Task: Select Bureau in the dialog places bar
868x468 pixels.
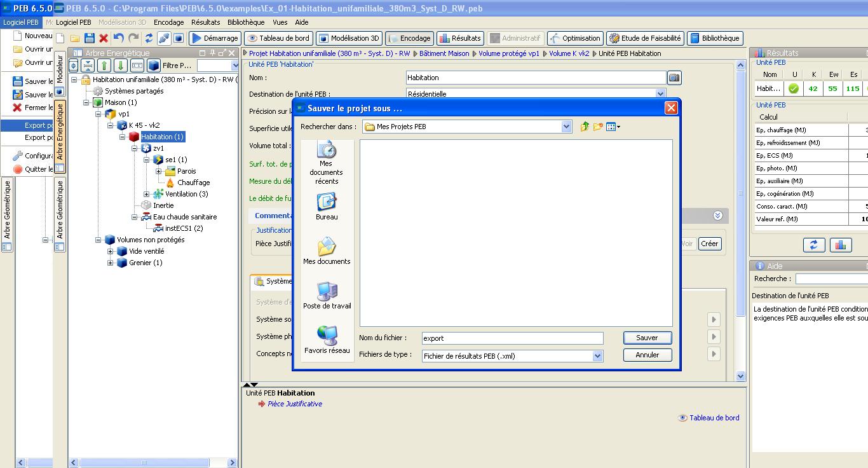Action: point(327,207)
